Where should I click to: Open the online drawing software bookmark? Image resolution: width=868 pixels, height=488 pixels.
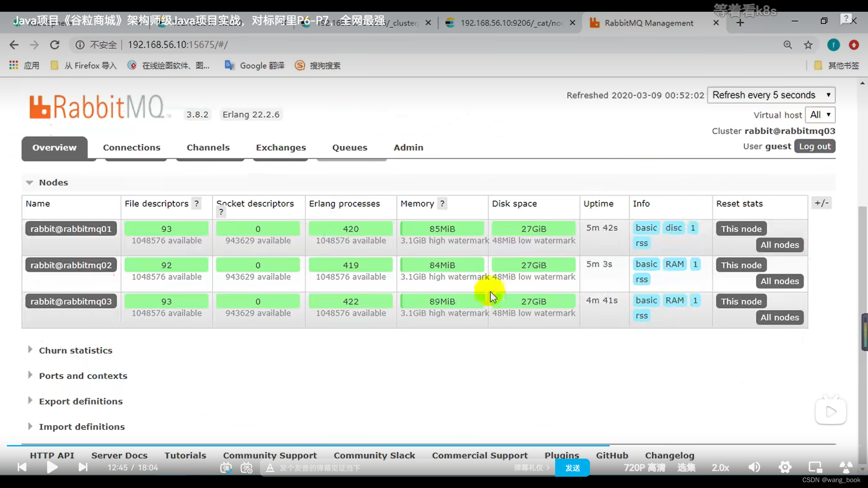pyautogui.click(x=168, y=66)
